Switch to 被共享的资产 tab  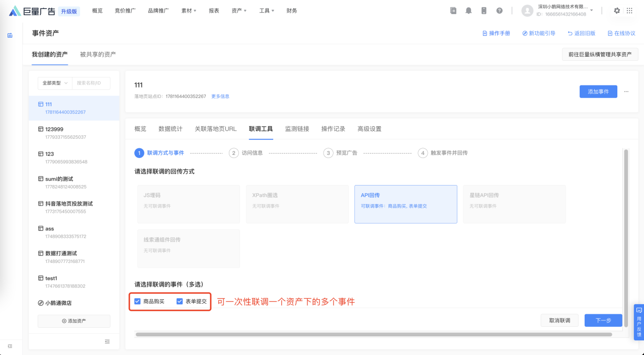(x=98, y=54)
